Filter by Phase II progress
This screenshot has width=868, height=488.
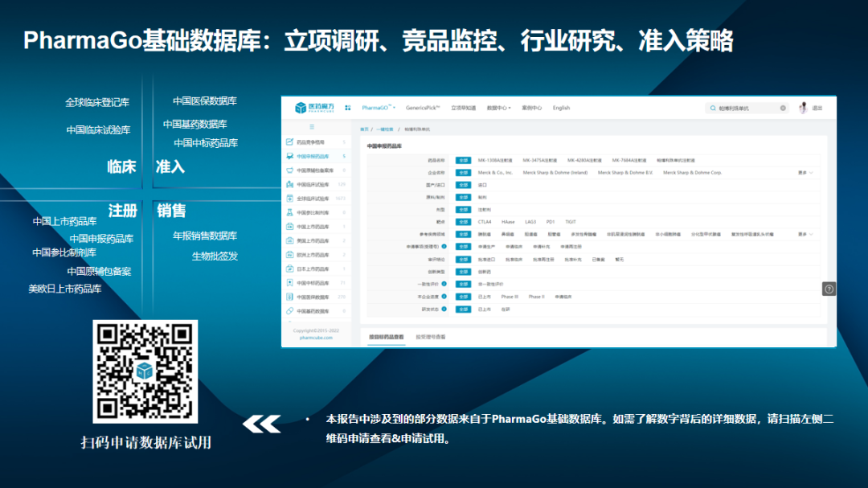click(536, 297)
